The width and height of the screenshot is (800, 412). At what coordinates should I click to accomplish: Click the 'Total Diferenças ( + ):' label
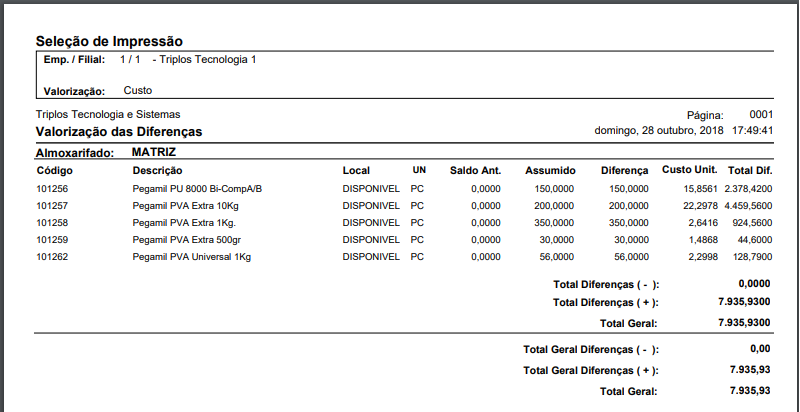point(606,303)
